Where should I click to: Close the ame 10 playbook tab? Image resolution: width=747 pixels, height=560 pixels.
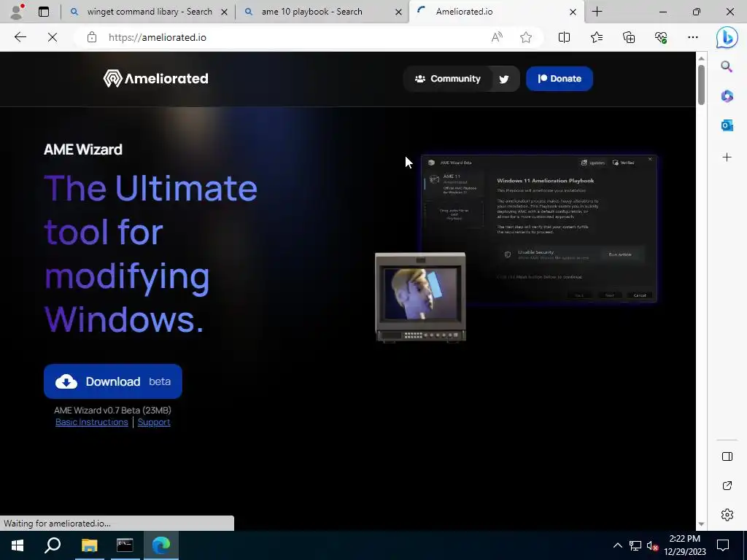pos(398,12)
